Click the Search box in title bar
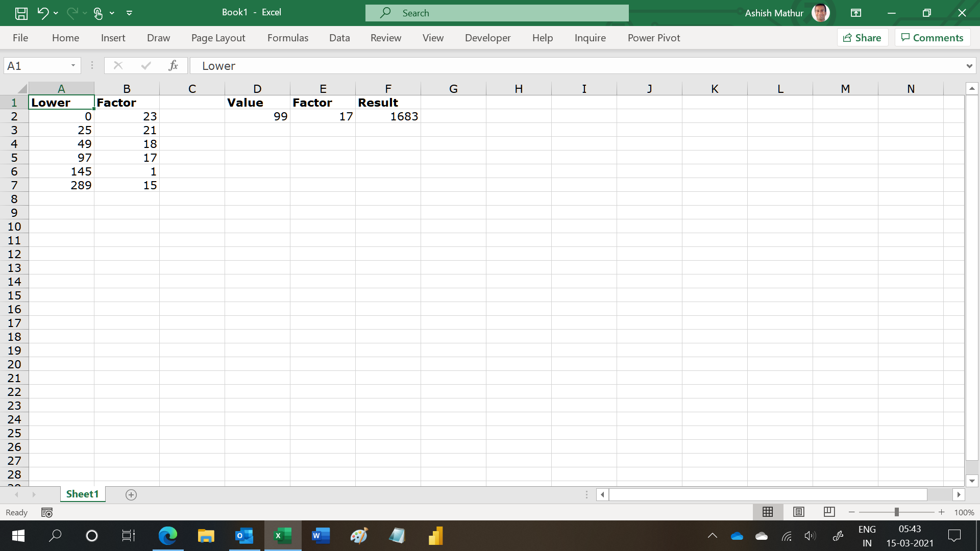This screenshot has height=551, width=980. click(497, 13)
